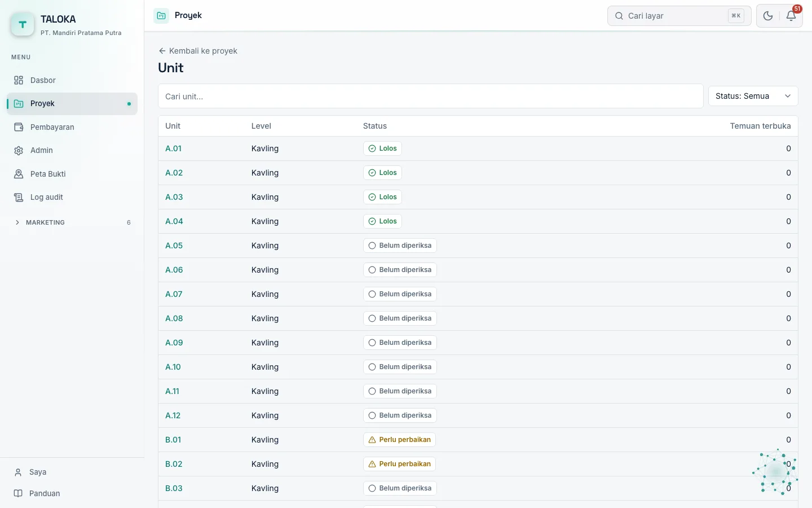Open Log audit menu item
This screenshot has height=508, width=812.
pyautogui.click(x=72, y=197)
